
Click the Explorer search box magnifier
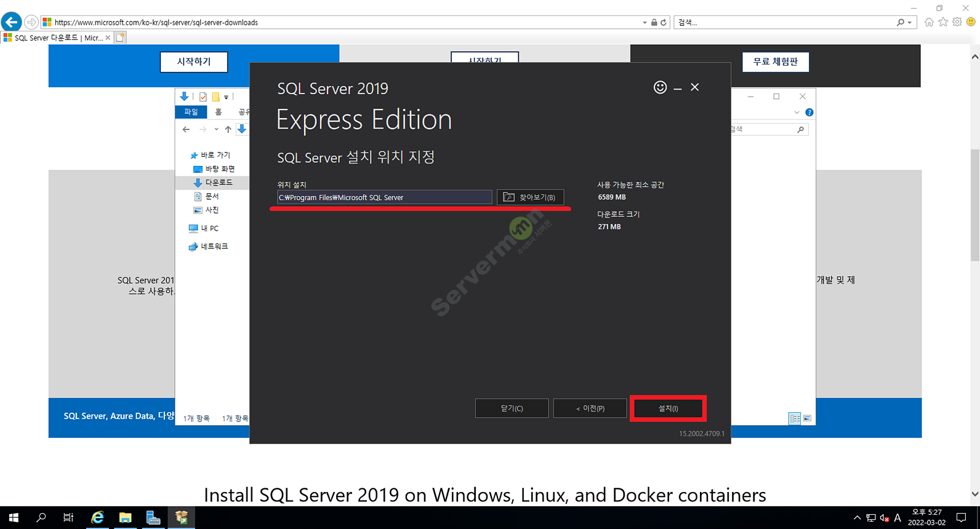(x=800, y=129)
